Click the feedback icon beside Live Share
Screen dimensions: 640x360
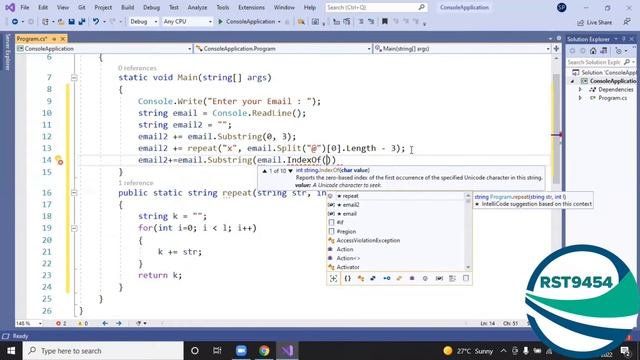point(627,22)
